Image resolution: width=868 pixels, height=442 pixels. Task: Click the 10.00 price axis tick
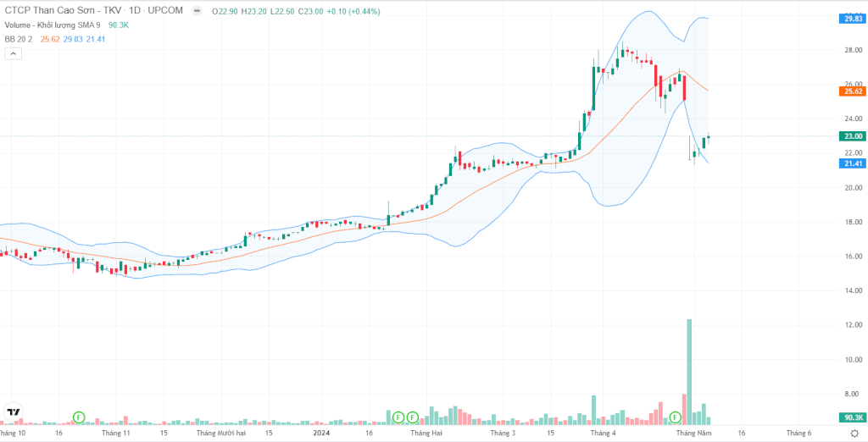[x=853, y=360]
